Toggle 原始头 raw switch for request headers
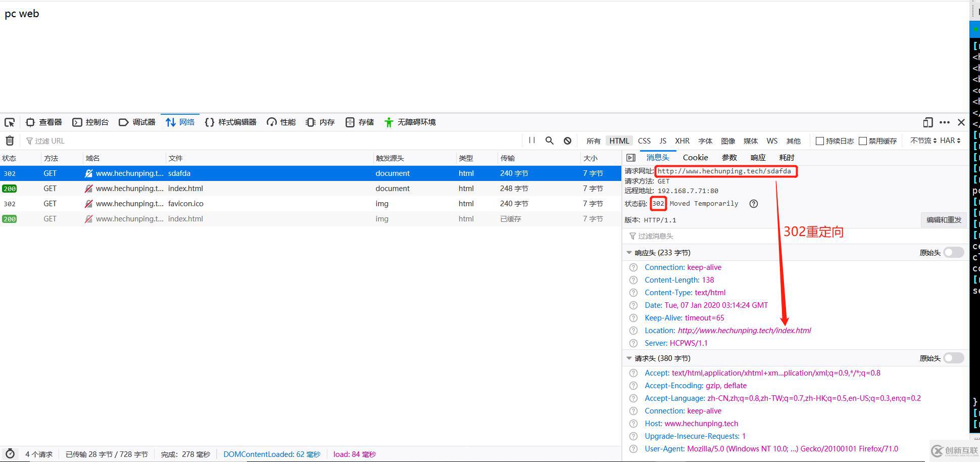This screenshot has width=980, height=462. pos(954,358)
